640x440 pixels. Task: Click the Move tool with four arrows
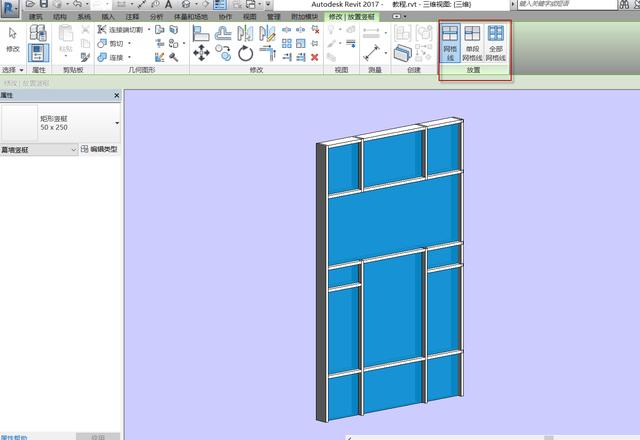point(201,53)
